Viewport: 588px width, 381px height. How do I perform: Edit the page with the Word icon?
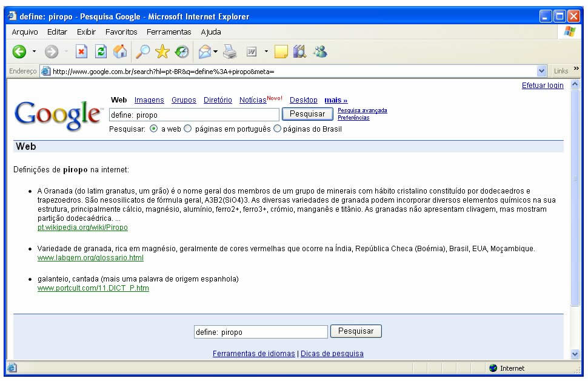click(x=251, y=52)
